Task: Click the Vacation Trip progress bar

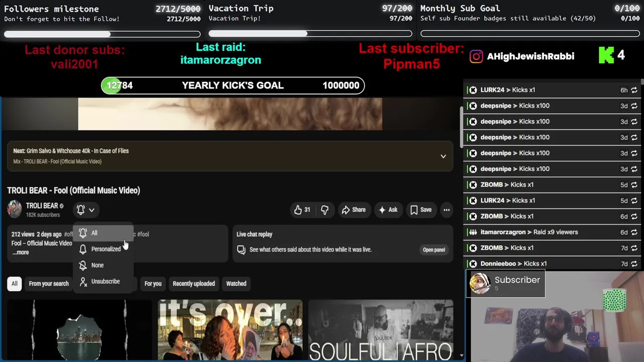Action: pyautogui.click(x=310, y=34)
